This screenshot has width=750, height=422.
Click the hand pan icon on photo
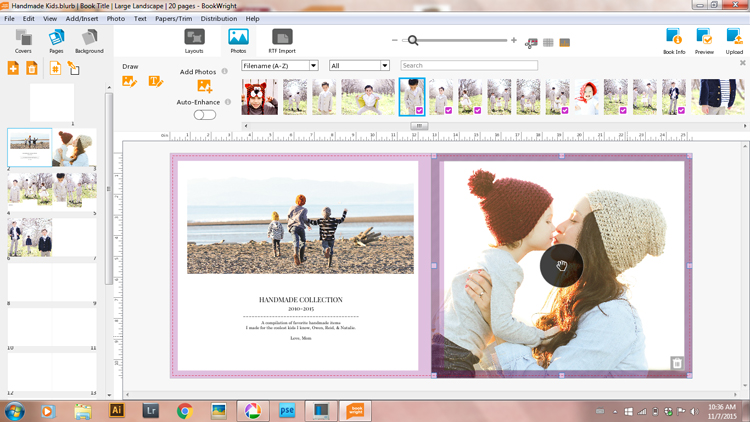[x=562, y=266]
